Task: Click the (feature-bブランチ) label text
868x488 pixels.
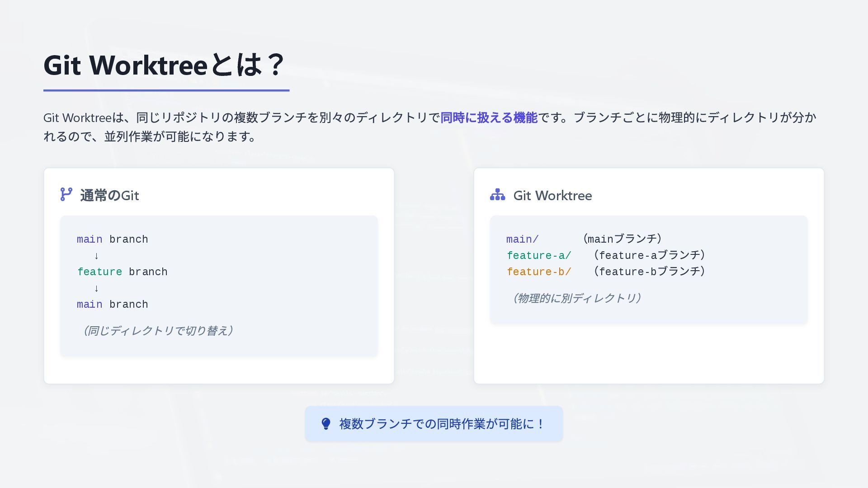Action: click(x=649, y=272)
